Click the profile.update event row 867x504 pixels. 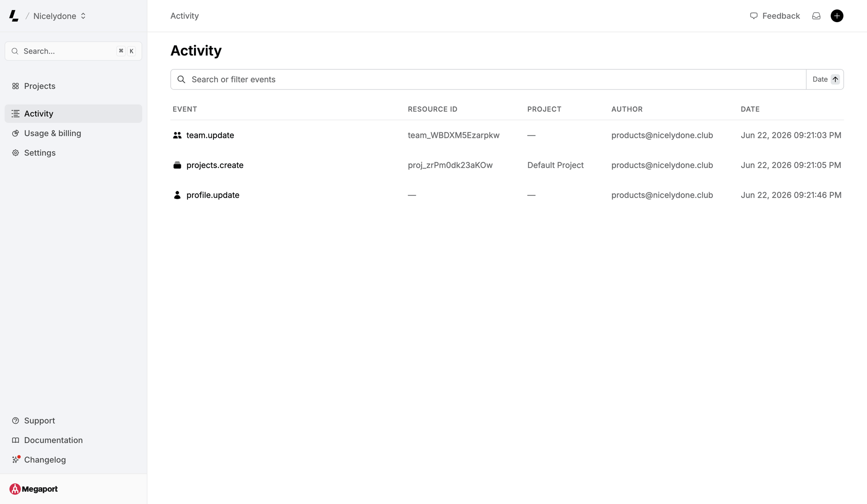click(507, 195)
